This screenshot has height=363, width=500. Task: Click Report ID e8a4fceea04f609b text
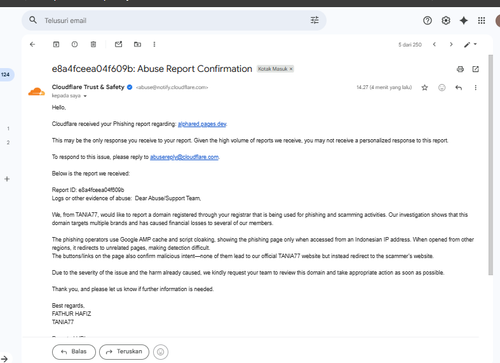[88, 190]
